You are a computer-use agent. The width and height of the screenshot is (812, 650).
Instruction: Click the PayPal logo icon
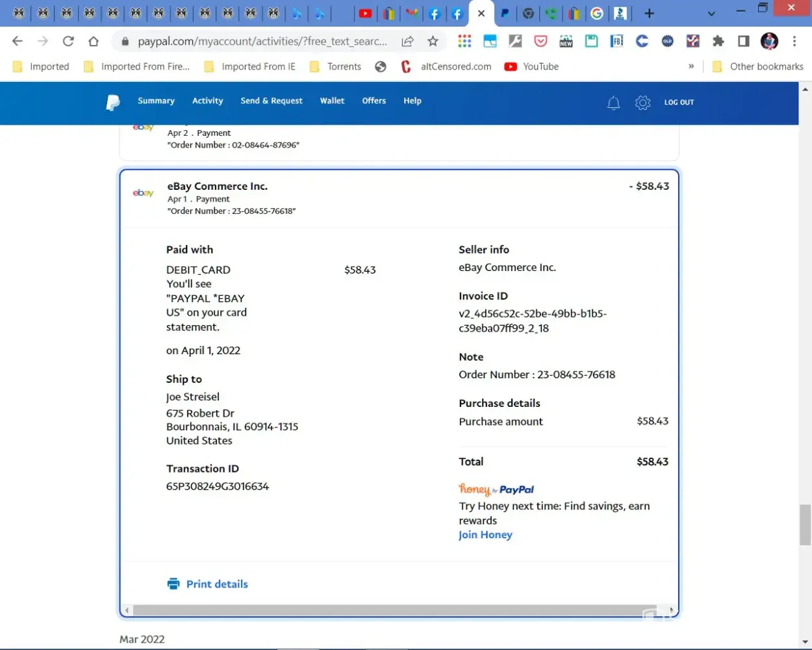click(x=113, y=102)
